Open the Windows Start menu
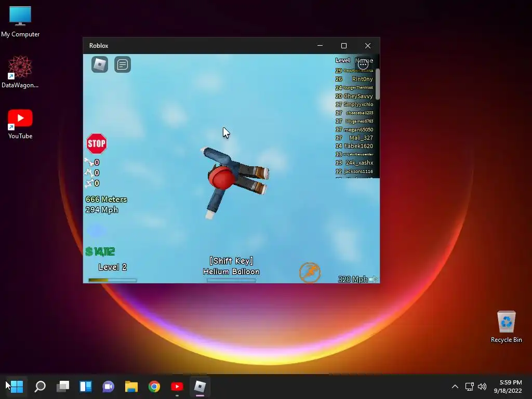The image size is (532, 399). pyautogui.click(x=16, y=387)
